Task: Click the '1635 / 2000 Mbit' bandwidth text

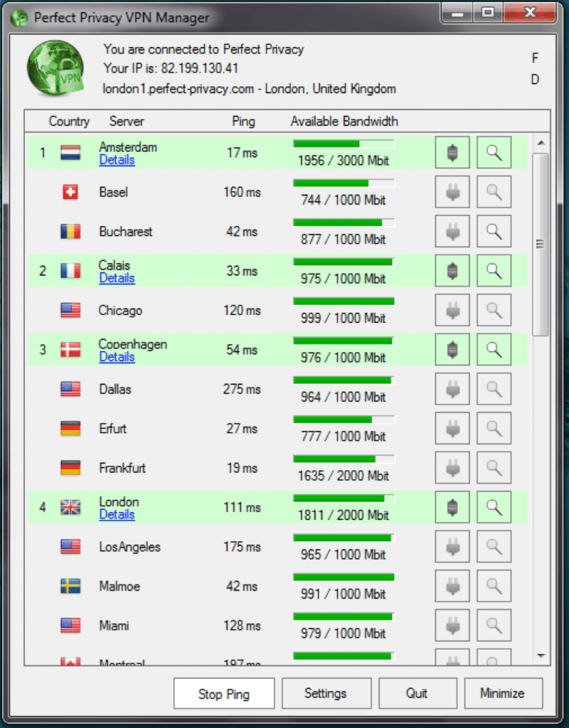Action: (344, 476)
